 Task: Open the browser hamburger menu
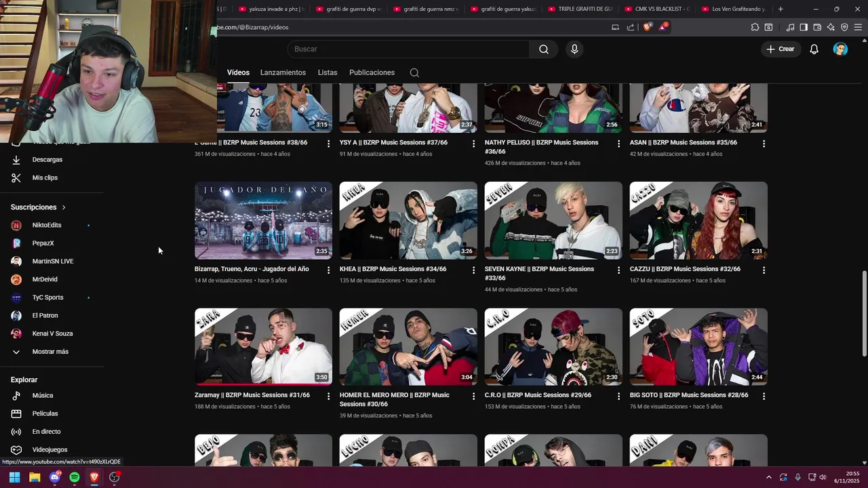[x=858, y=27]
